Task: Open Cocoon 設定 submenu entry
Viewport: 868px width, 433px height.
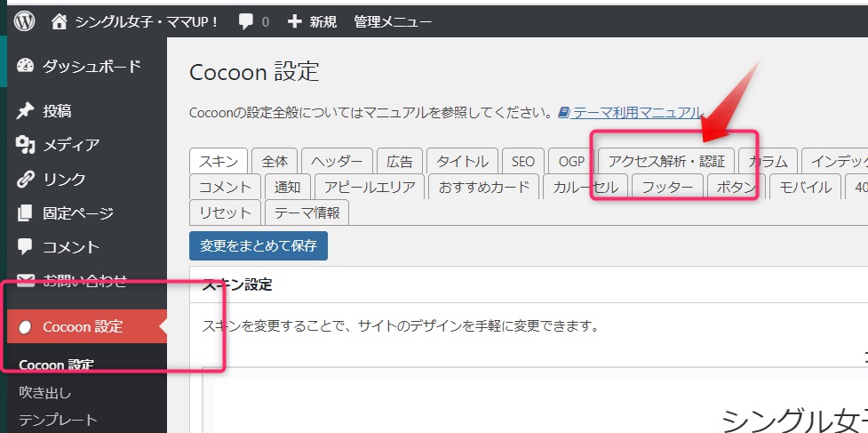Action: coord(56,365)
